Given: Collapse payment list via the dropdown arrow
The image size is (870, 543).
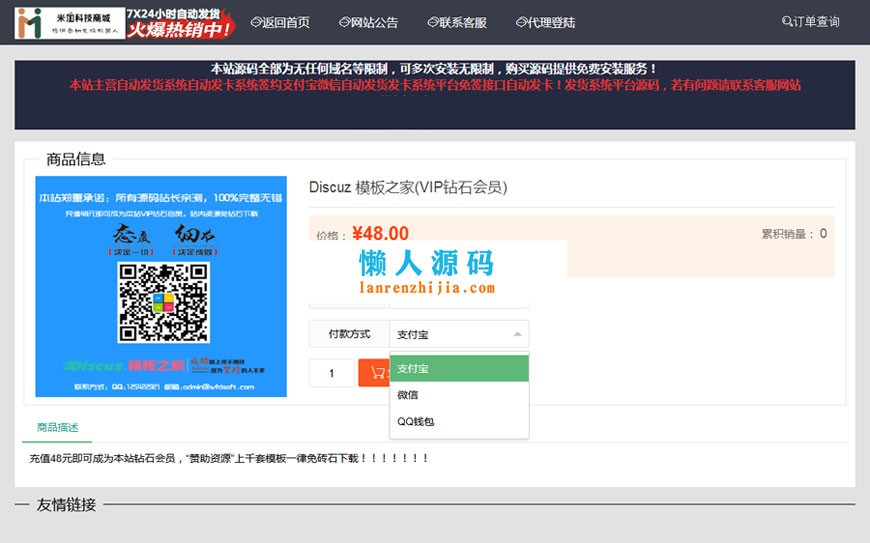Looking at the screenshot, I should coord(517,334).
